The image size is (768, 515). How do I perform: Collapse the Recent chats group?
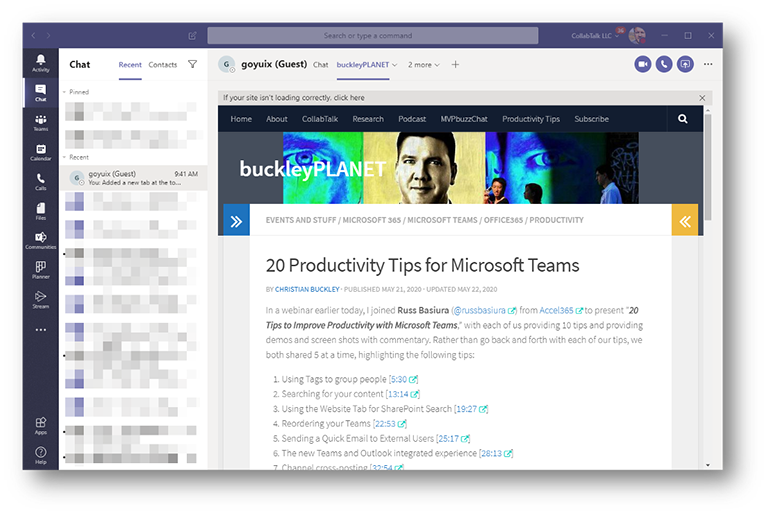64,157
